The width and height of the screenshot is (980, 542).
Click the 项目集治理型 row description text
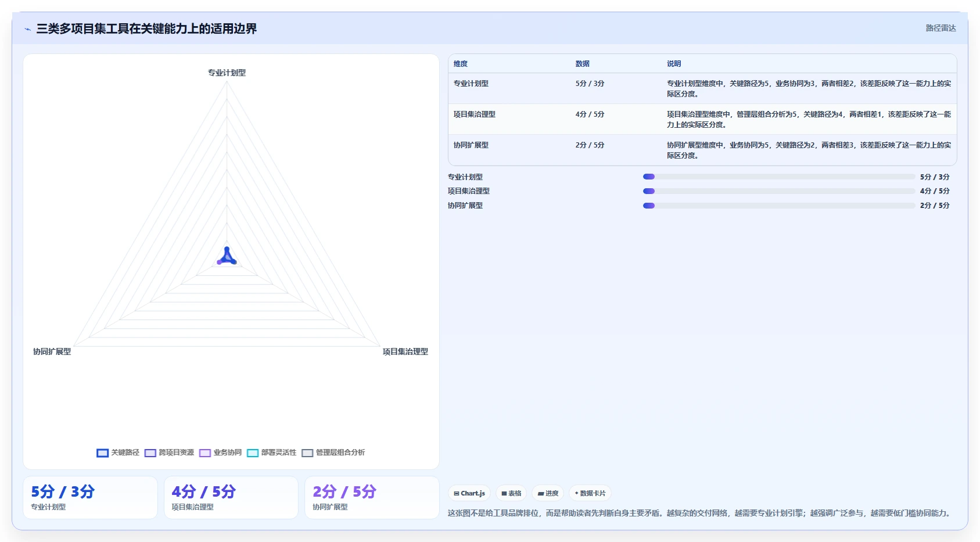tap(809, 120)
